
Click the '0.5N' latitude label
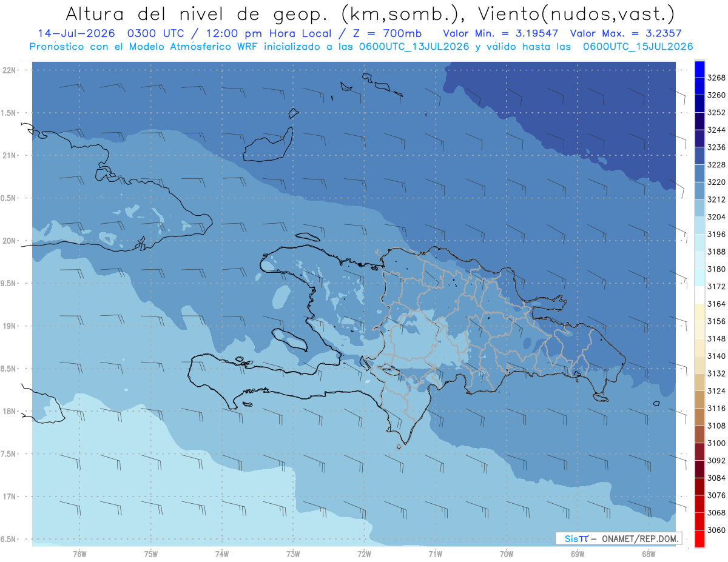(9, 198)
